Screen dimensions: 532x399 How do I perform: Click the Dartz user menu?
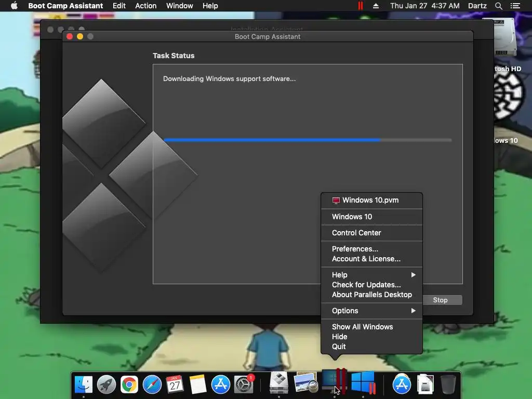(477, 6)
